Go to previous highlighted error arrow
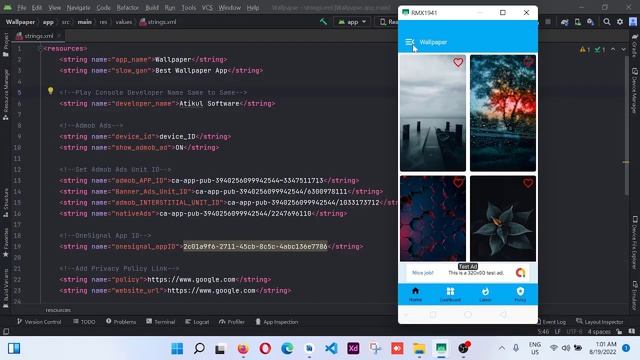Screen dimensions: 640x360 (x=613, y=49)
